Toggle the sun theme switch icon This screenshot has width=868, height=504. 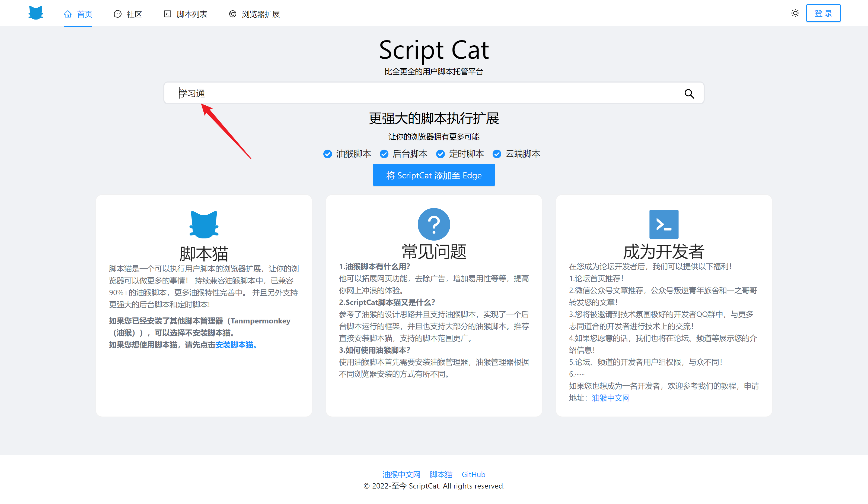click(795, 13)
